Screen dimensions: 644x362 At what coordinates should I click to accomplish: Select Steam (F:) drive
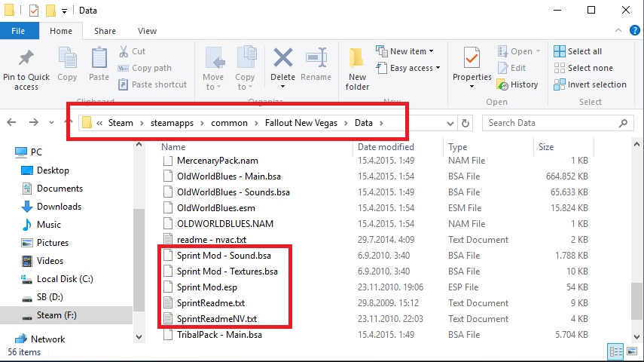pos(66,315)
